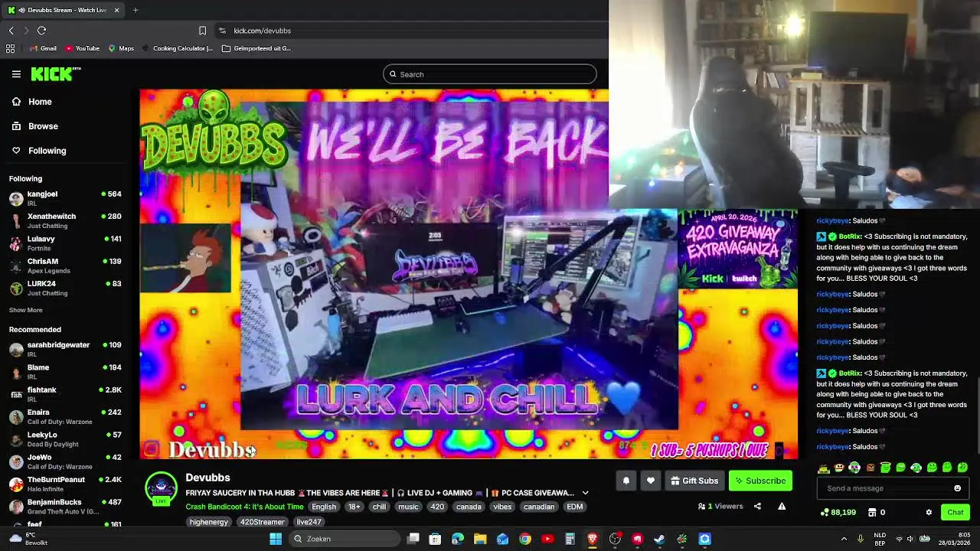Click the weather widget 6°C Bewolkt
The height and width of the screenshot is (551, 980).
pos(28,539)
